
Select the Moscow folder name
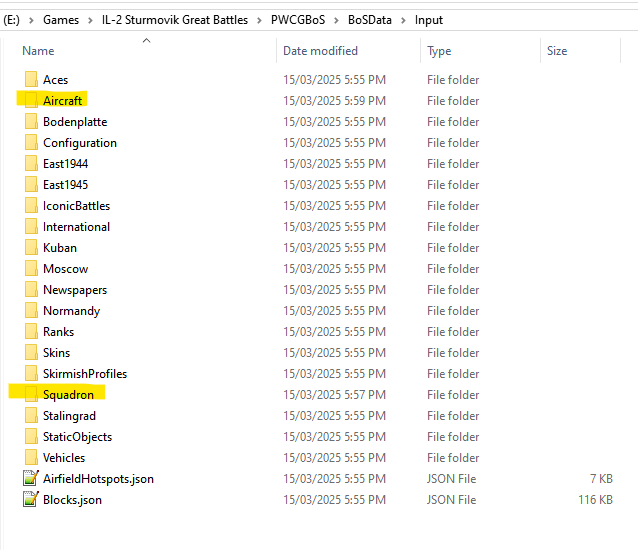[x=66, y=268]
